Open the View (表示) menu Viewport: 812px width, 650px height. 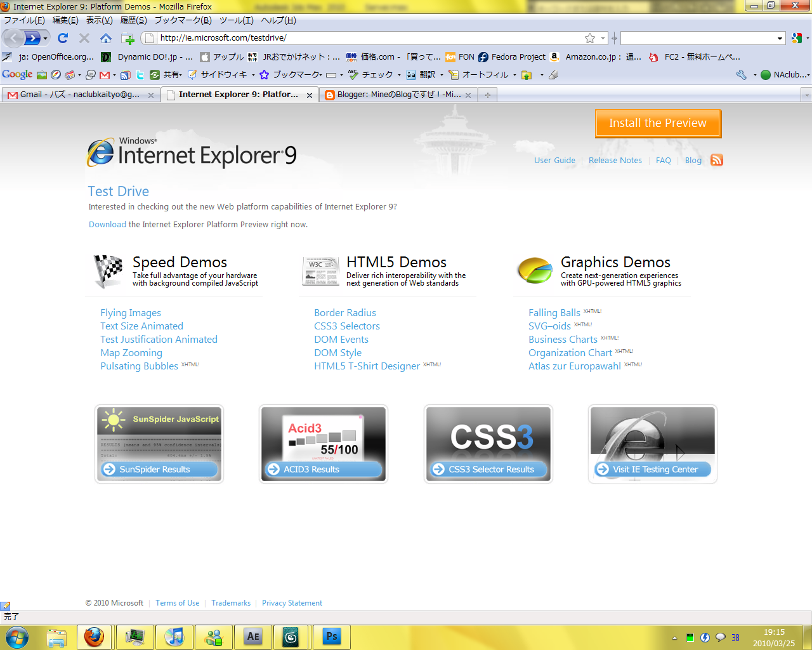[x=99, y=20]
